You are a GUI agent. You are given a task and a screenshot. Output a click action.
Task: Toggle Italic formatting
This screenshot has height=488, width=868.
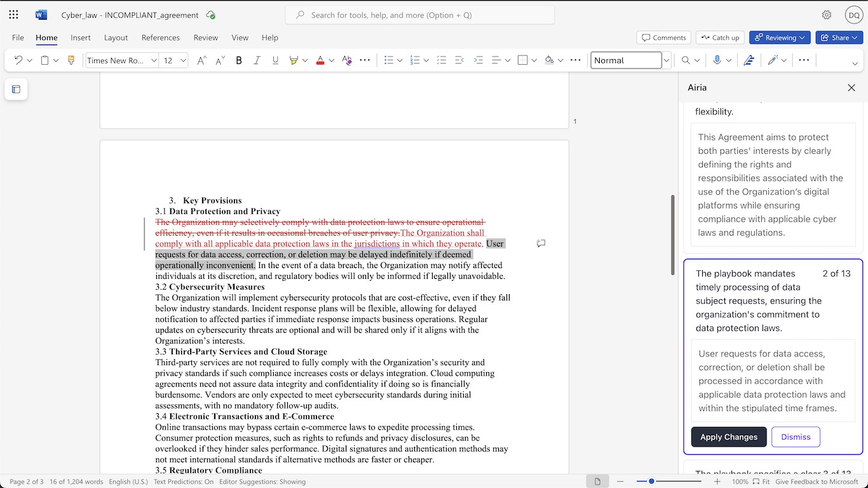pos(257,60)
